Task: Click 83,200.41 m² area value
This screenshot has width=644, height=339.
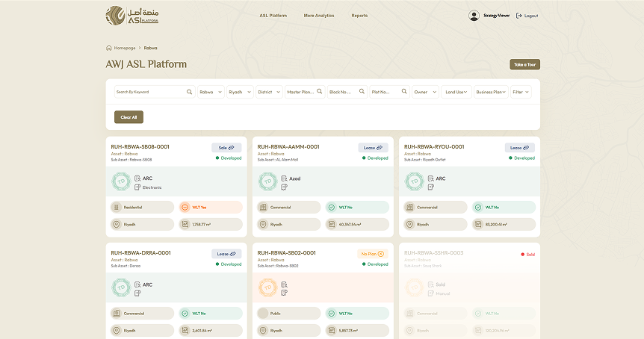Action: click(496, 225)
